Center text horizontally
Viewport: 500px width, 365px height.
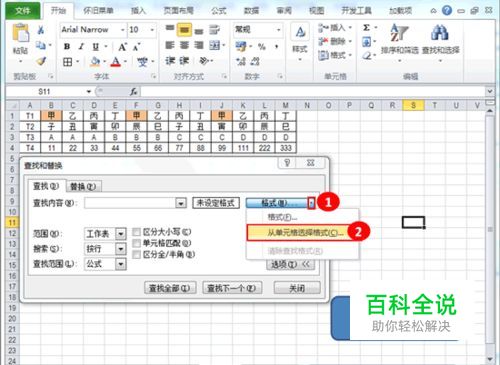pos(184,45)
